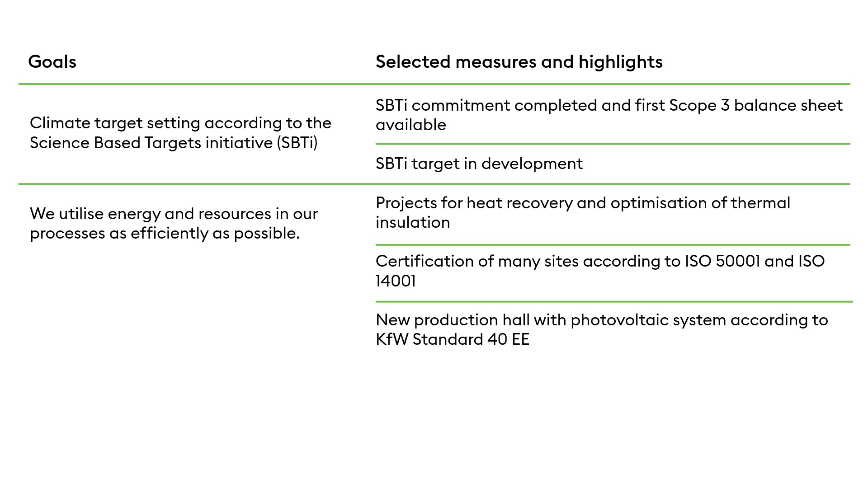This screenshot has height=488, width=868.
Task: Click 'Science Based Targets initiative (SBTi)' line
Action: pyautogui.click(x=174, y=143)
